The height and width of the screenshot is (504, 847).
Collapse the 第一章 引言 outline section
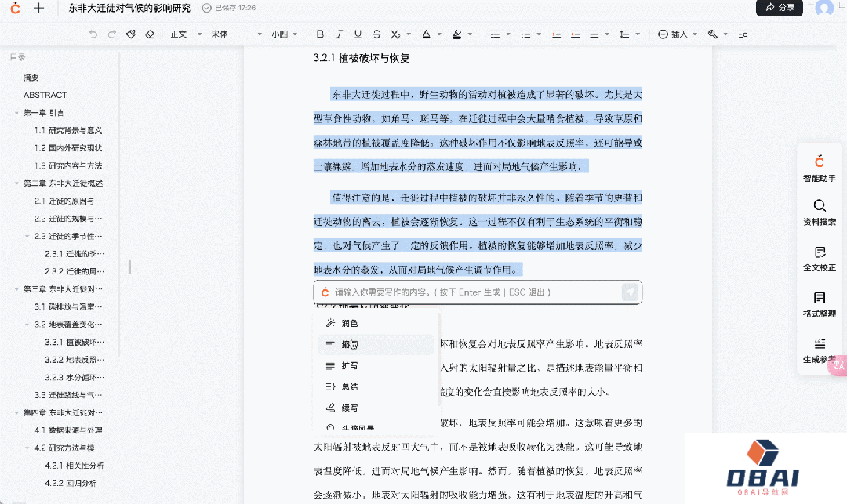tap(16, 113)
